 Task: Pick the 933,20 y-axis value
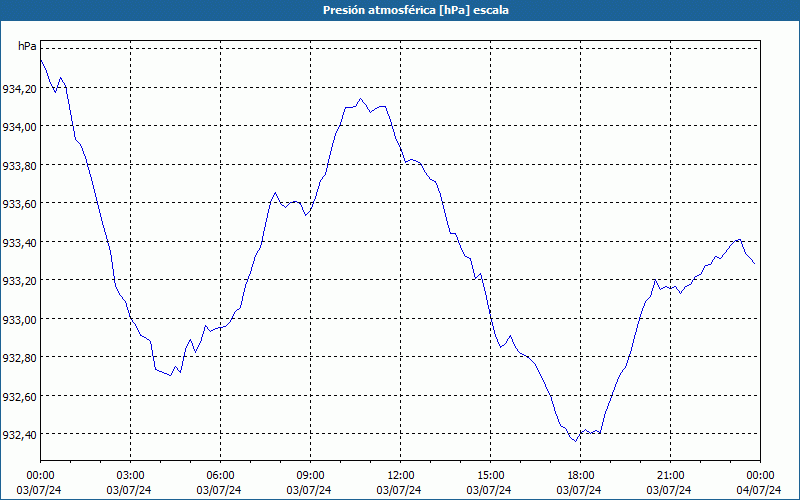[x=19, y=281]
